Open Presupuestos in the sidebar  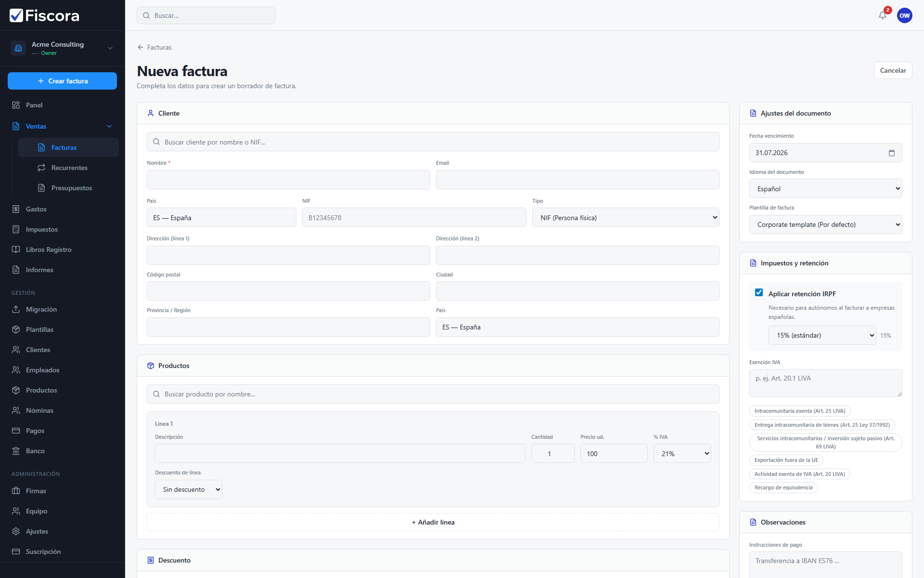click(x=68, y=188)
